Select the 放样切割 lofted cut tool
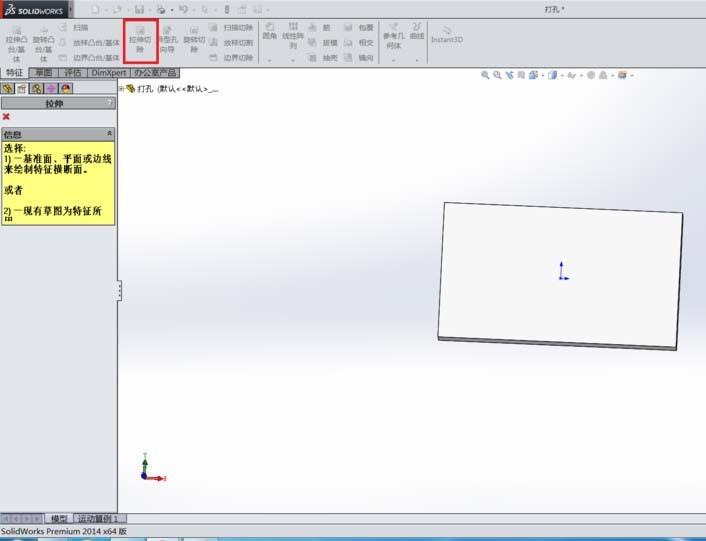 231,43
